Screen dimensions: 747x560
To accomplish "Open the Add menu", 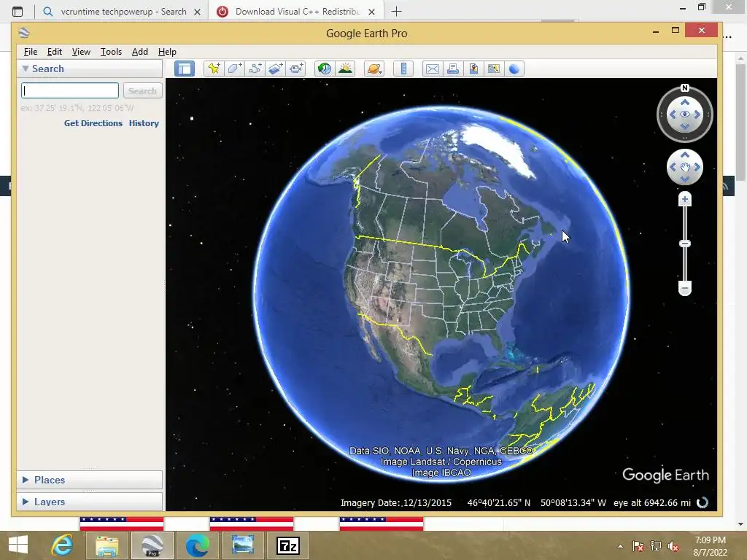I will point(139,52).
